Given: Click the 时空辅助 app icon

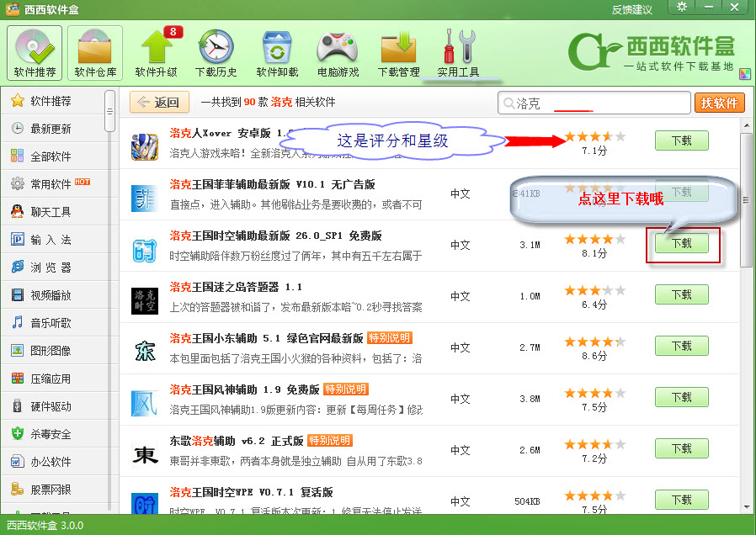Looking at the screenshot, I should [x=145, y=250].
